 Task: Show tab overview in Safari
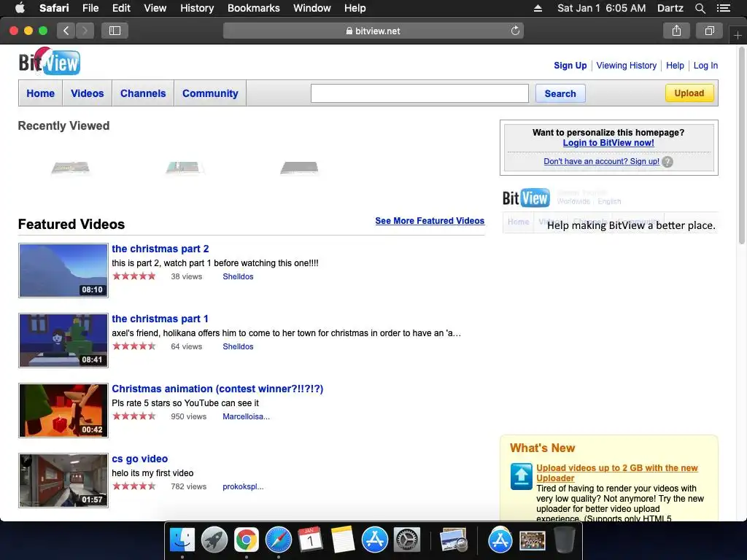[x=709, y=31]
